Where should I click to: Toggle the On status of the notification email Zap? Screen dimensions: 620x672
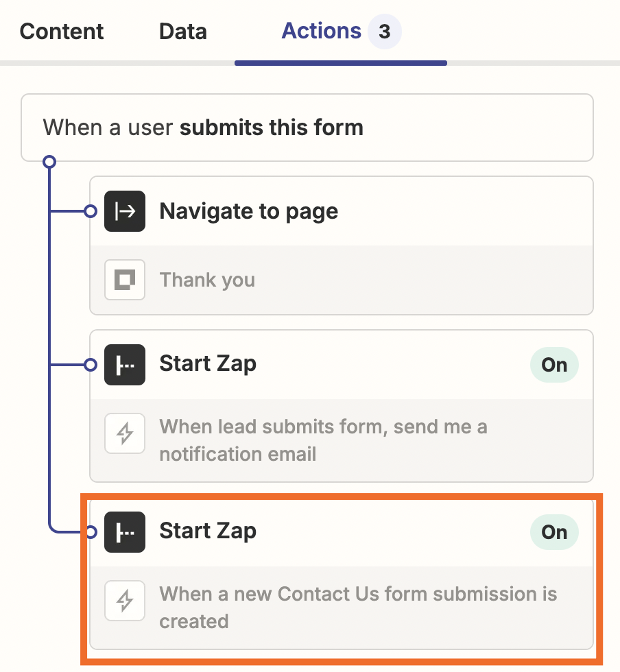tap(554, 365)
